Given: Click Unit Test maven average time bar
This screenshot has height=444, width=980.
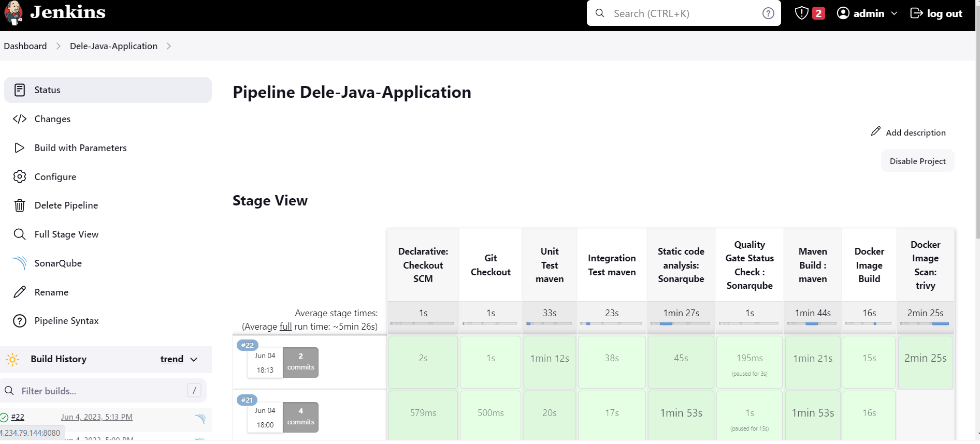Looking at the screenshot, I should coord(549,323).
